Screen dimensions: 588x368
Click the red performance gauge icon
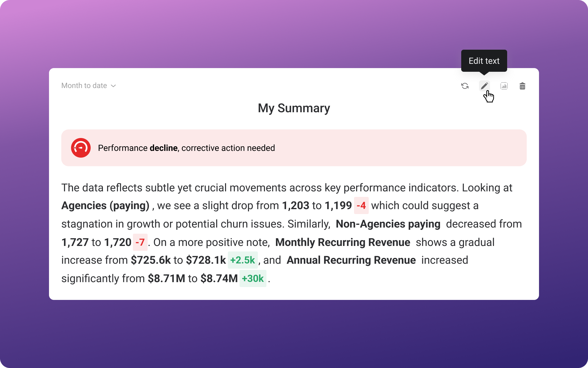pyautogui.click(x=81, y=148)
